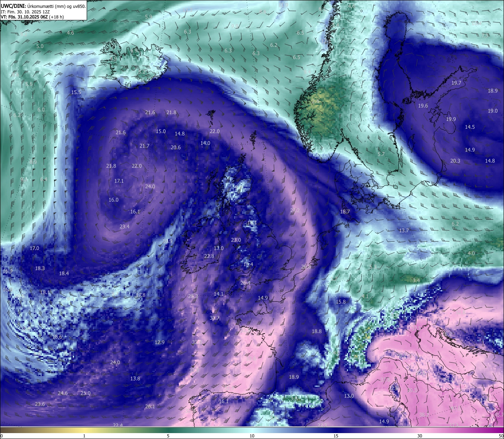The image size is (504, 439).
Task: Click the color scale label '50'
Action: point(501,436)
